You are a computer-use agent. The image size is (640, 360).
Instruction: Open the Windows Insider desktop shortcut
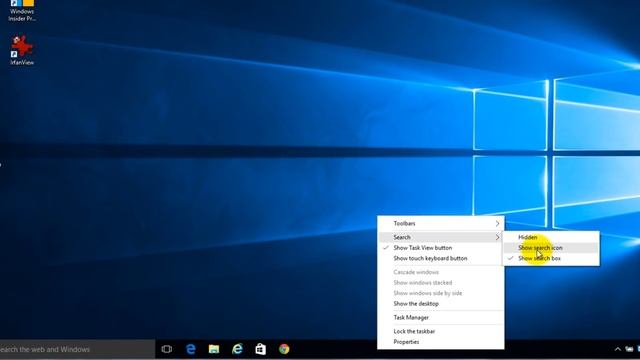click(x=22, y=11)
